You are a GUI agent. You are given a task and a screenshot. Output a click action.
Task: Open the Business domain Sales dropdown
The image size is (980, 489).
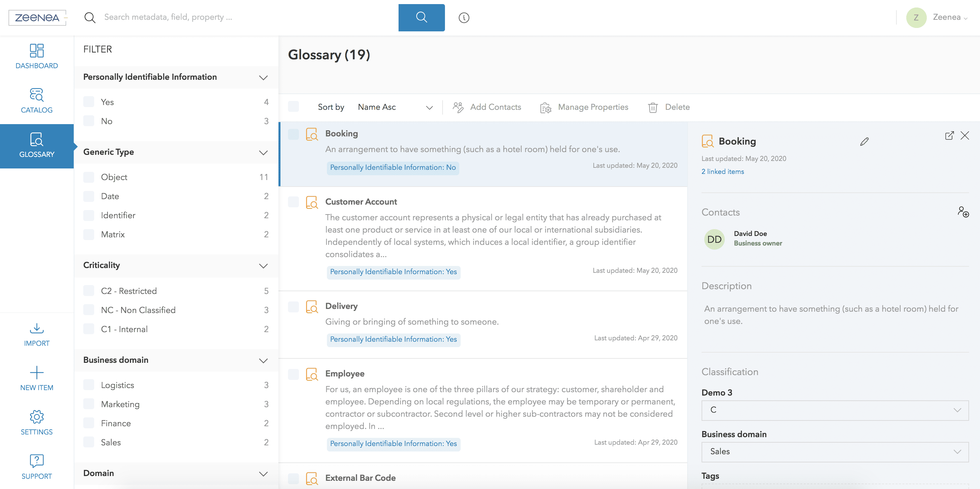click(835, 451)
